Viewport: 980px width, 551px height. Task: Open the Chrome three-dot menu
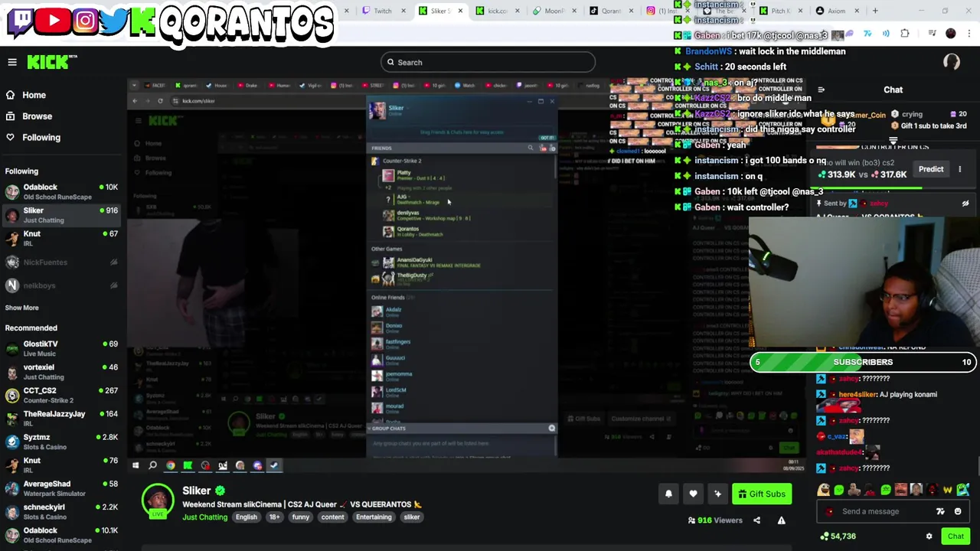[x=969, y=34]
